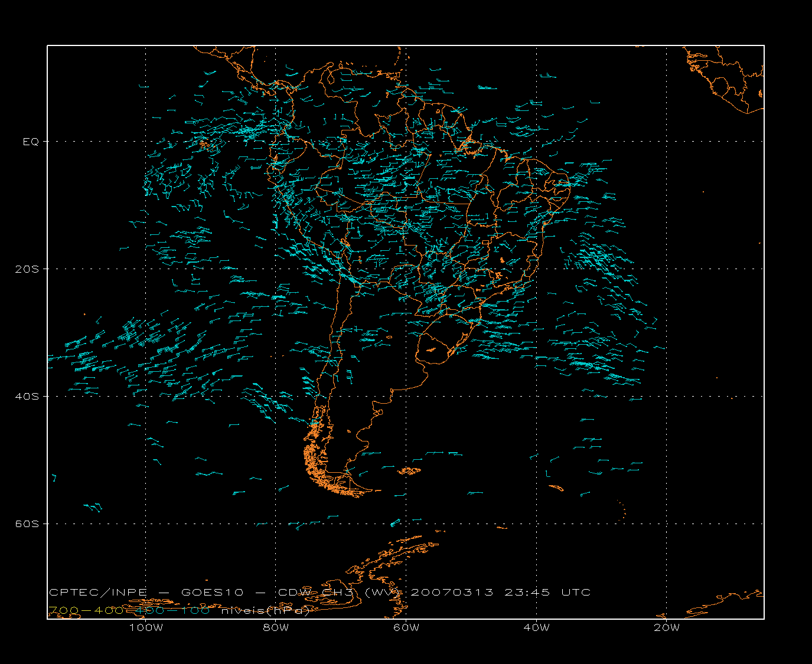Screen dimensions: 812x664
Task: Click the 60W longitude label
Action: (x=406, y=627)
